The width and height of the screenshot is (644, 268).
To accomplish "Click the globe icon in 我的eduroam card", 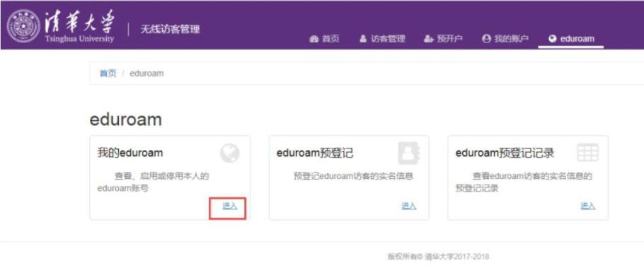I will (229, 153).
